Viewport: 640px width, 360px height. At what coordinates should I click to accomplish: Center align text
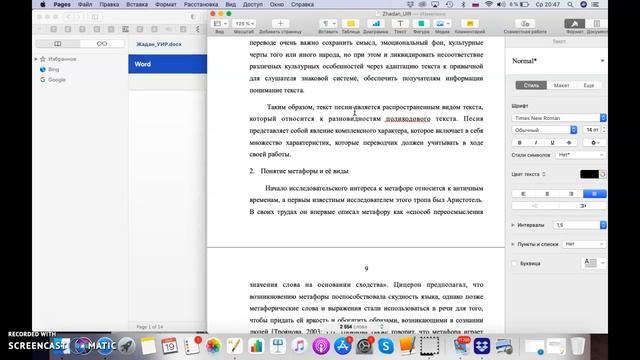(547, 194)
